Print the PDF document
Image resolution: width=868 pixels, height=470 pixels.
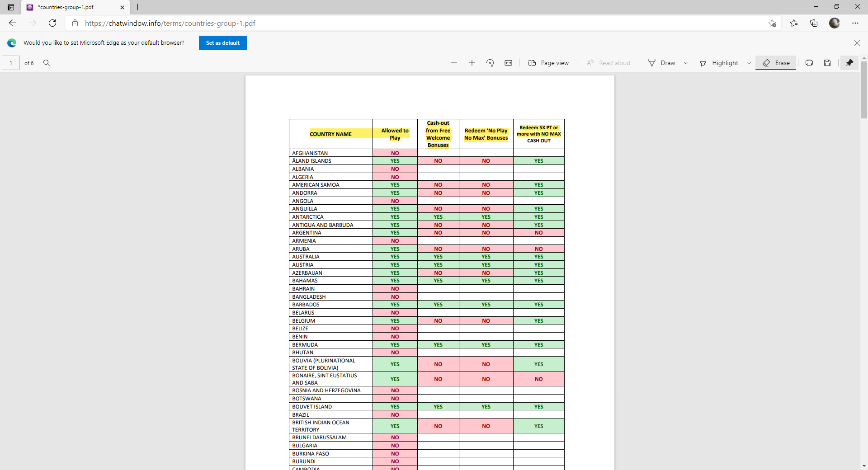(x=809, y=63)
